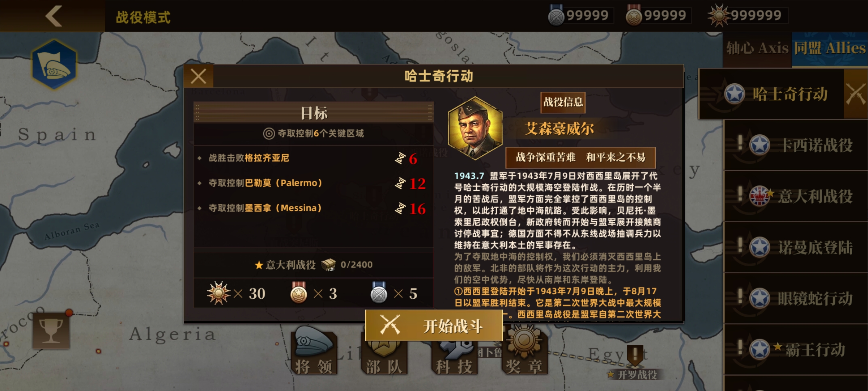Select 眼镜蛇行动 from campaign list
Image resolution: width=868 pixels, height=391 pixels.
coord(796,299)
